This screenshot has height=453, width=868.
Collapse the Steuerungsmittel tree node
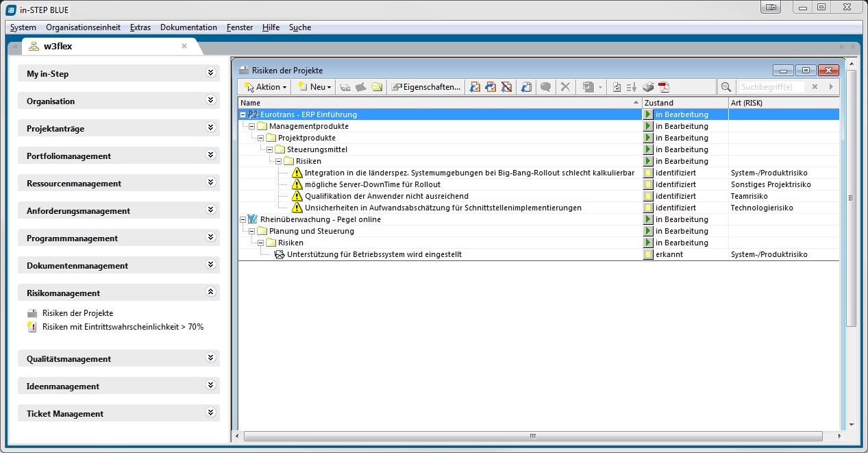click(x=269, y=149)
